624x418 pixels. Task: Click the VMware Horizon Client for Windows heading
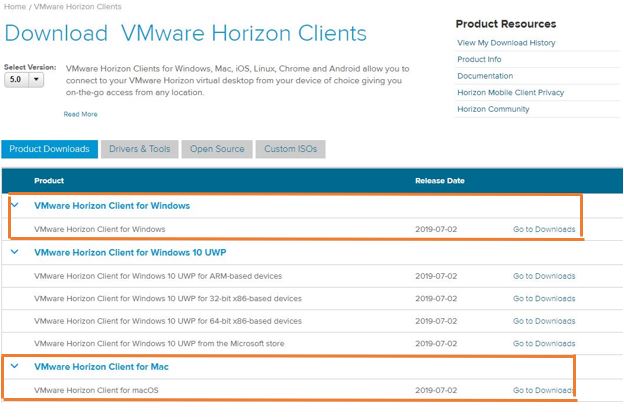(112, 205)
